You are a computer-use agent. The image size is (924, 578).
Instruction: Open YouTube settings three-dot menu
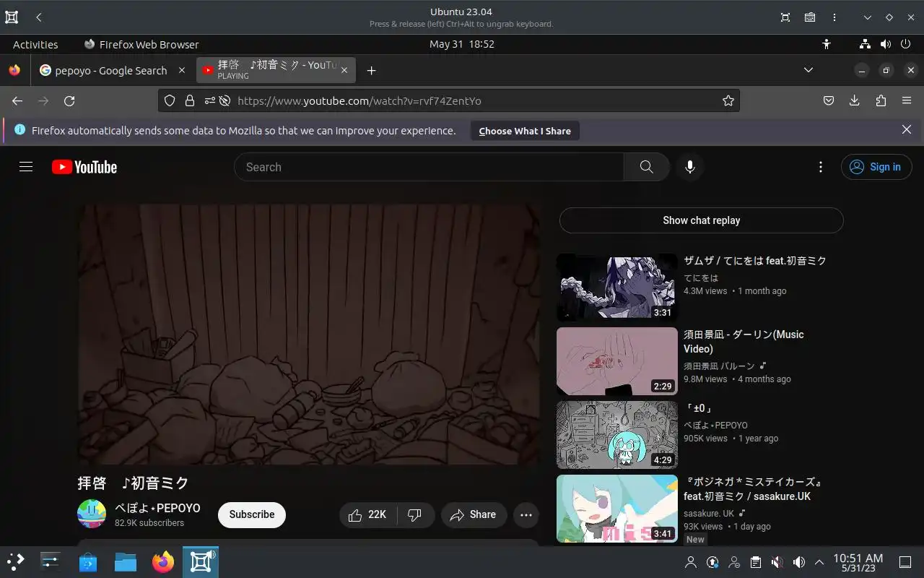click(x=820, y=167)
